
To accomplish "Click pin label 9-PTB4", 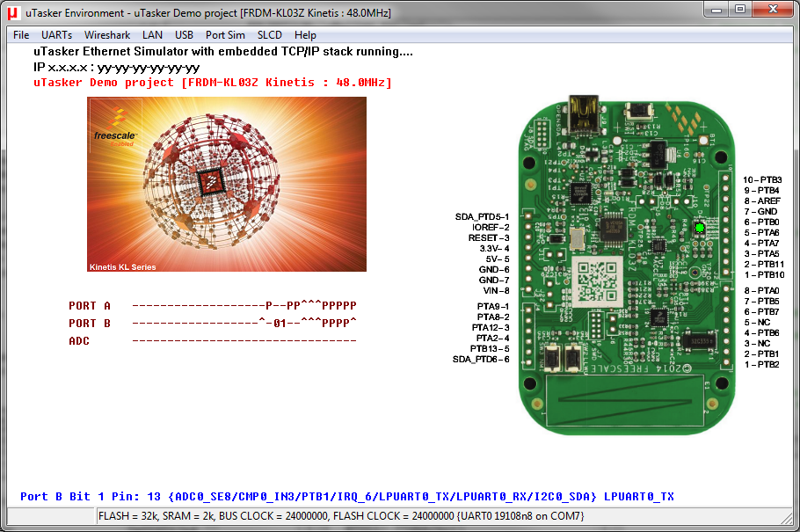I will [x=761, y=191].
